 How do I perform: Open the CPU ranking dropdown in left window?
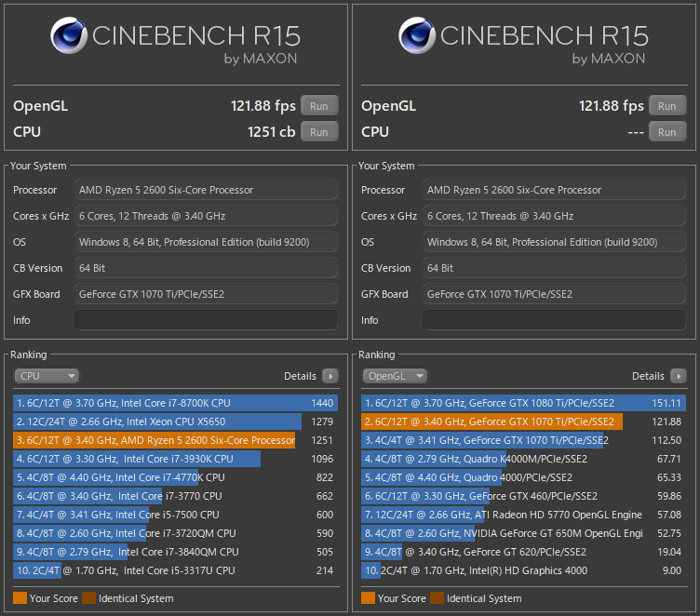pyautogui.click(x=47, y=376)
